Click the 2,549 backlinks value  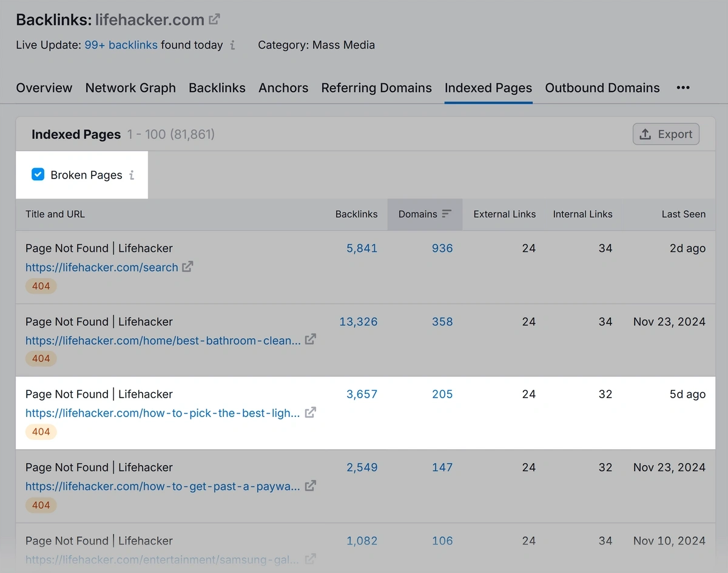(x=362, y=467)
